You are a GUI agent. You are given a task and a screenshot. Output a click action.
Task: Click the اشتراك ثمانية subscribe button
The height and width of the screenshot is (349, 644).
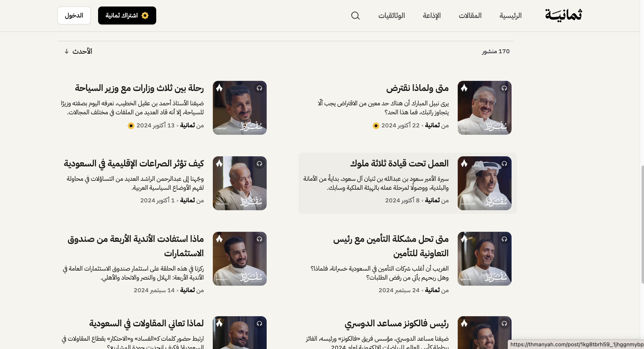click(x=127, y=15)
